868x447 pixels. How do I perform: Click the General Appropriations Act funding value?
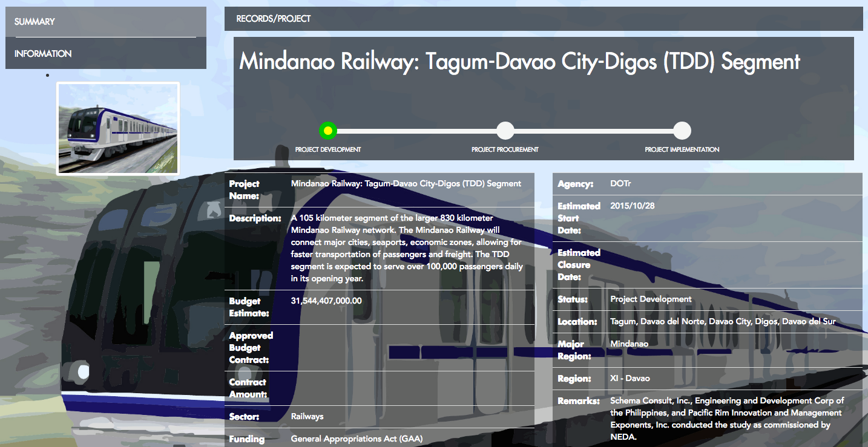point(357,439)
